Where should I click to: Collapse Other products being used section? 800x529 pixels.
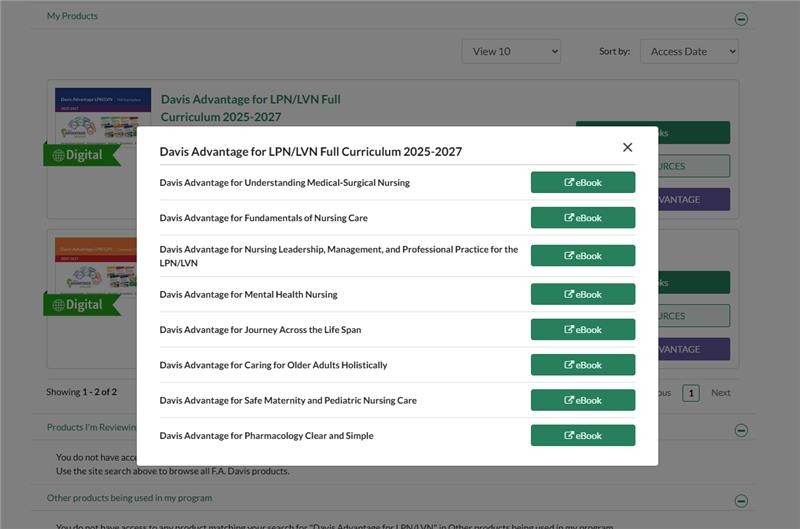point(741,500)
